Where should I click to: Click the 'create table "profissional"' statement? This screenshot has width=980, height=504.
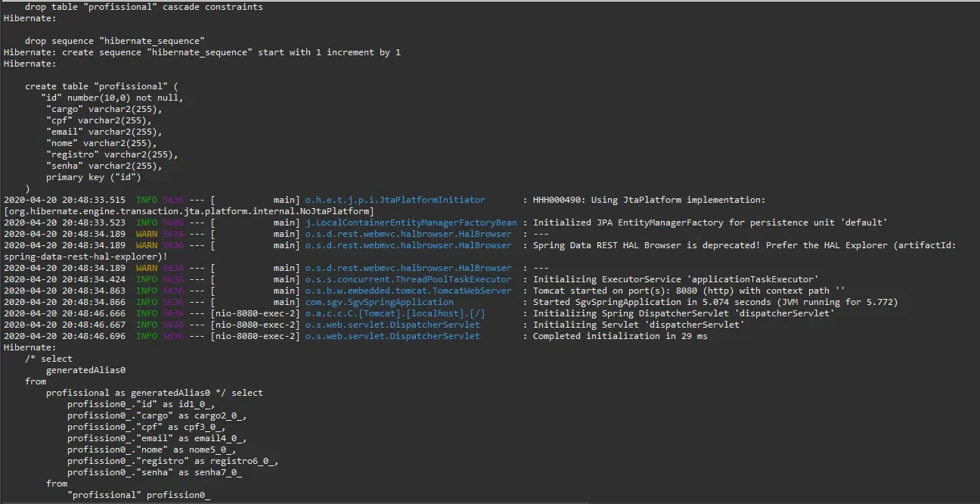point(101,86)
